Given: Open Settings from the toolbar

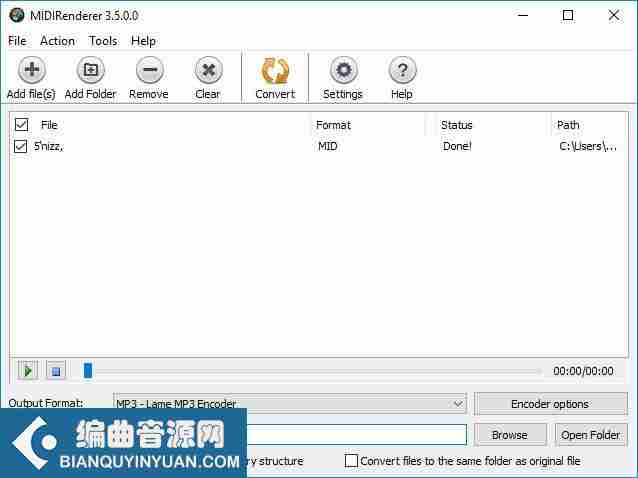Looking at the screenshot, I should point(343,70).
